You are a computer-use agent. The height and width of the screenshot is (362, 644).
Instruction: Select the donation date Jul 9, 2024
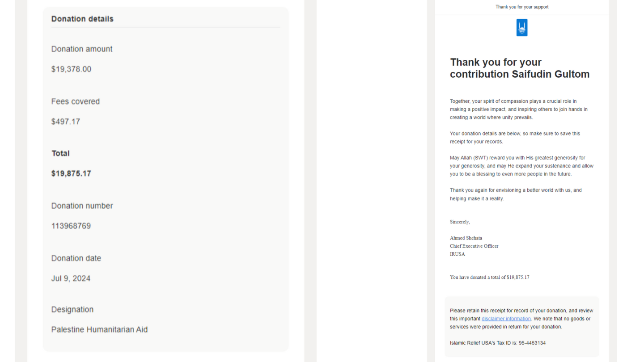pyautogui.click(x=71, y=278)
